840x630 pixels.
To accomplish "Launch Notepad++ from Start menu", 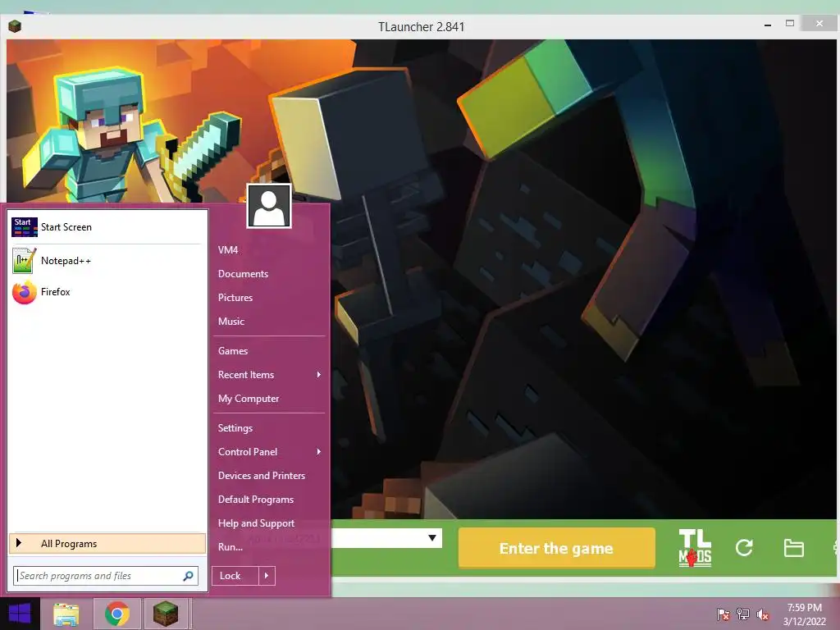I will point(106,261).
